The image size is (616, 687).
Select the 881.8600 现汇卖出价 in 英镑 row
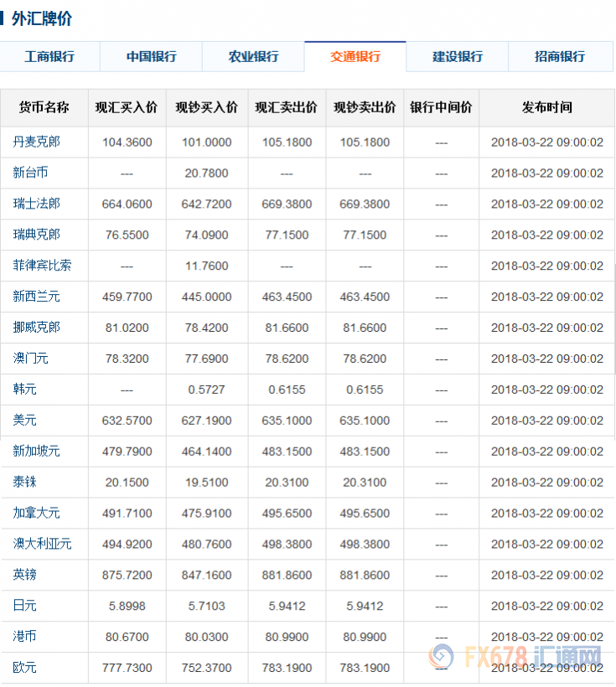click(x=287, y=576)
